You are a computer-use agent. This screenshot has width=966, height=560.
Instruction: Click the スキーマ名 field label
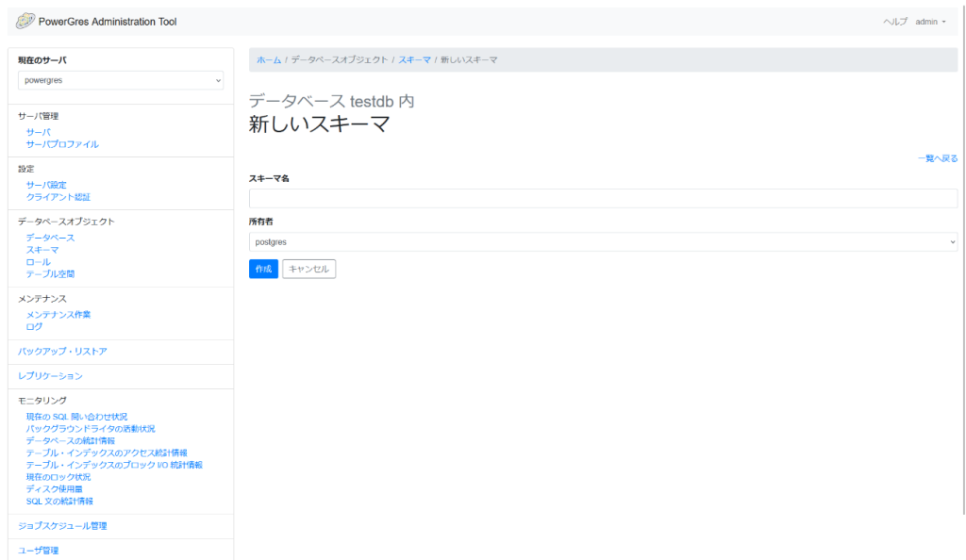coord(269,178)
